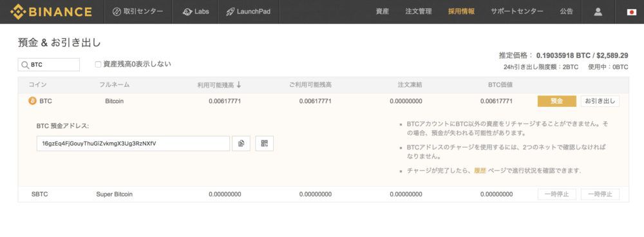Click the coin search field containing BTC
644x237 pixels.
click(48, 65)
